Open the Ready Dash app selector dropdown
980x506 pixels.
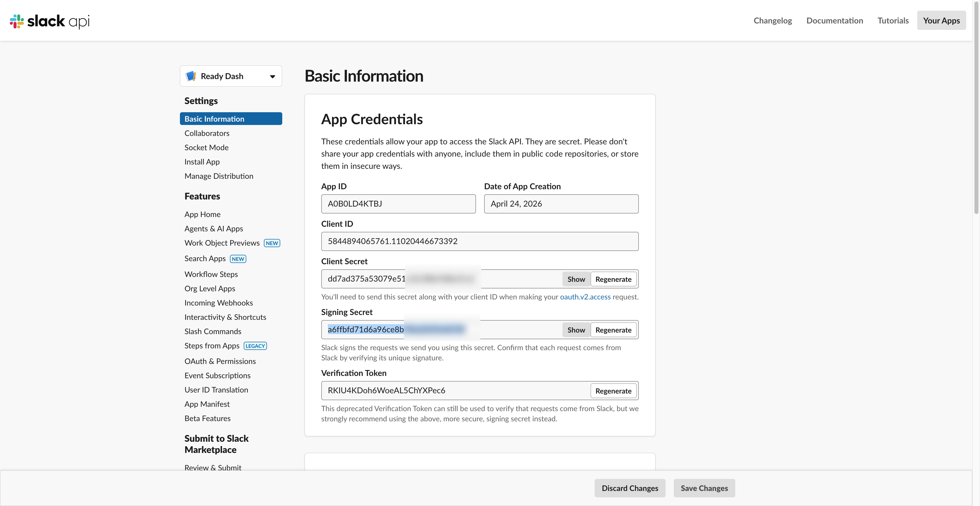coord(231,76)
